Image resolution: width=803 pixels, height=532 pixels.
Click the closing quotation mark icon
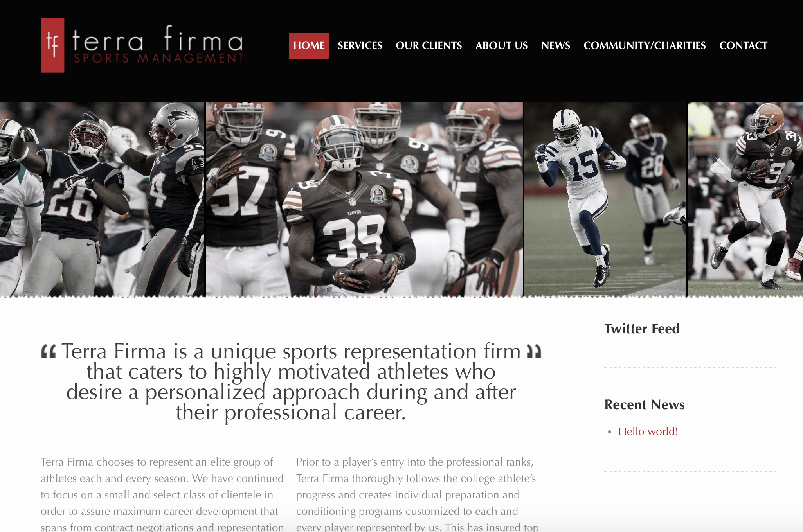coord(534,351)
